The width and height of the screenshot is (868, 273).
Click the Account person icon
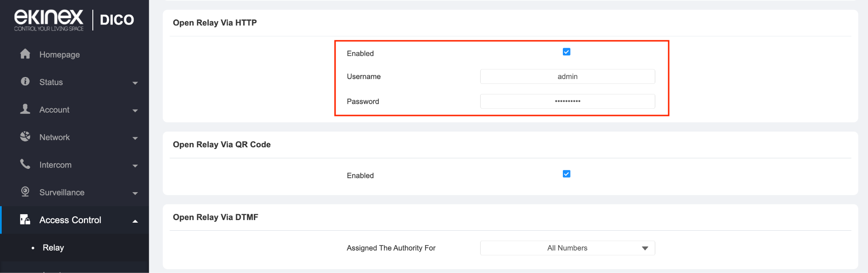25,109
